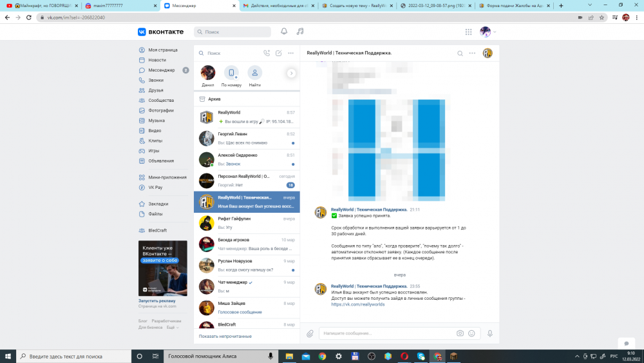The height and width of the screenshot is (363, 644).
Task: Open Беседа игроков chat
Action: tap(247, 244)
